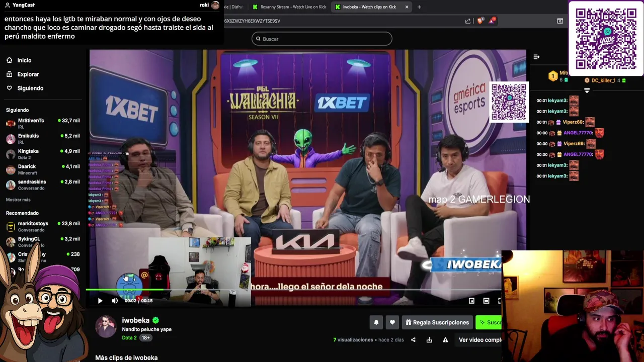Image resolution: width=644 pixels, height=362 pixels.
Task: Click the share icon in address bar
Action: click(468, 21)
